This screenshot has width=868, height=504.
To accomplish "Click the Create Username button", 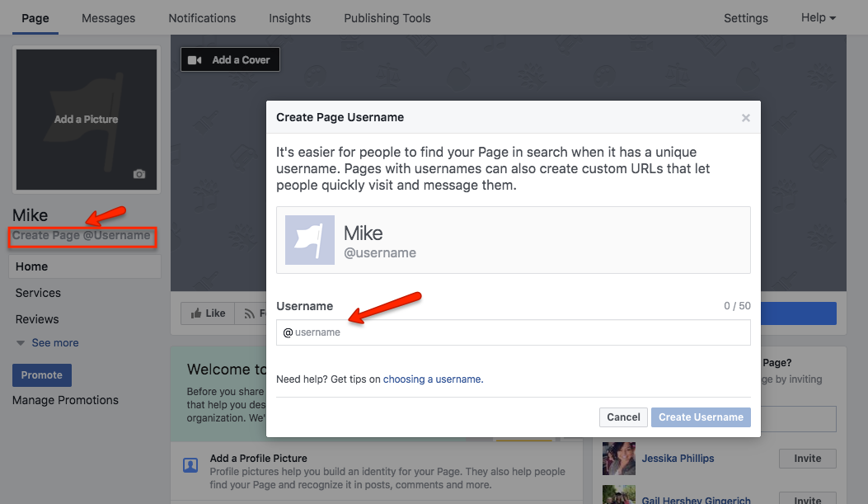I will pyautogui.click(x=701, y=417).
